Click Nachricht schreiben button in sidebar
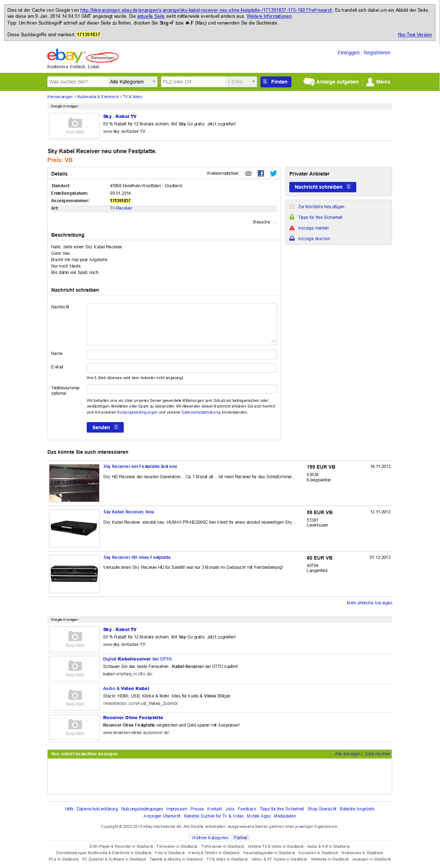The height and width of the screenshot is (868, 440). click(x=323, y=187)
